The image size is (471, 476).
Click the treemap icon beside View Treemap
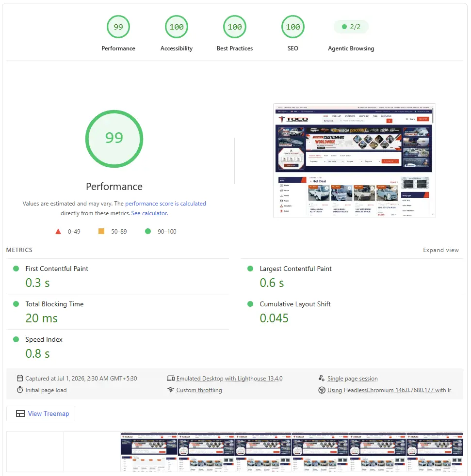pyautogui.click(x=20, y=413)
